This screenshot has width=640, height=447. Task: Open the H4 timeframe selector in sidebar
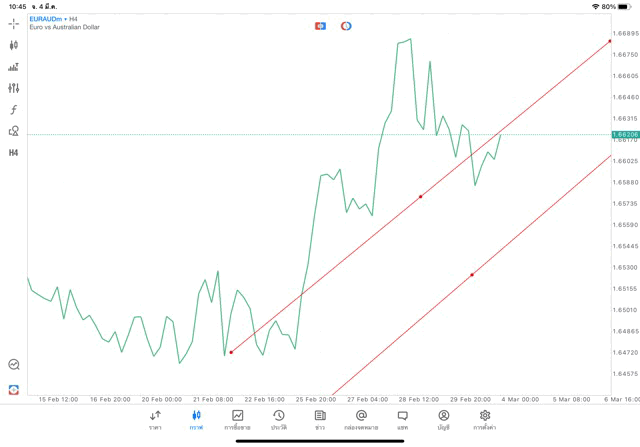click(13, 153)
